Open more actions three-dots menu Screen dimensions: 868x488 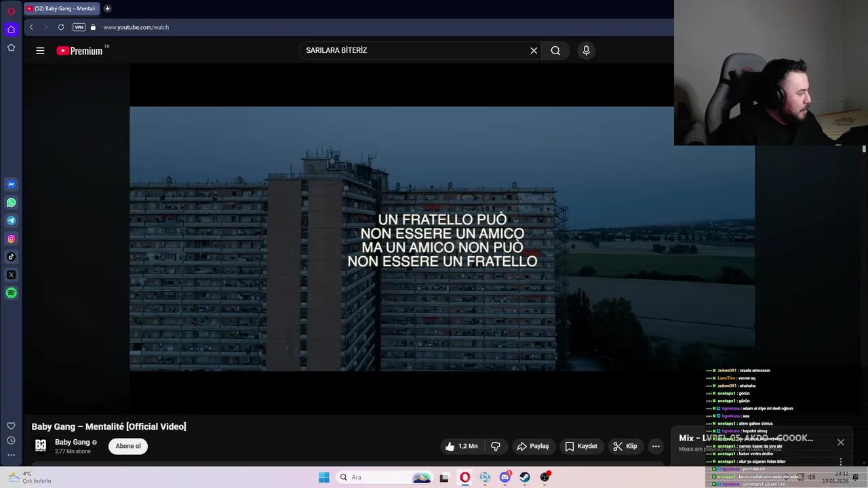(656, 446)
